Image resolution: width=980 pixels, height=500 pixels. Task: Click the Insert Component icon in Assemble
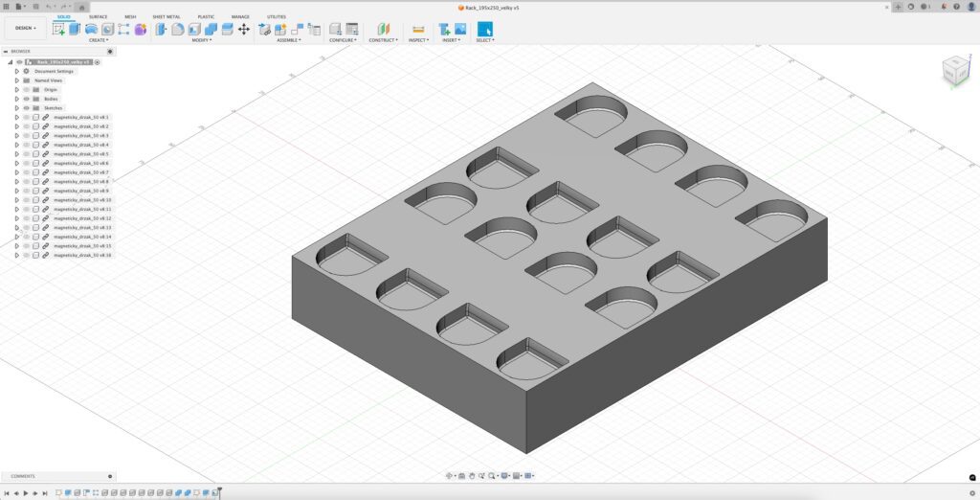coord(264,29)
